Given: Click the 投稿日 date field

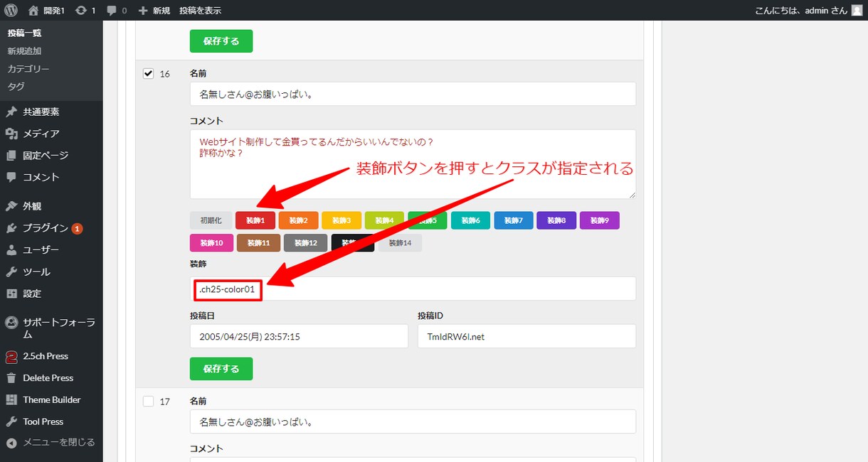Looking at the screenshot, I should [299, 336].
